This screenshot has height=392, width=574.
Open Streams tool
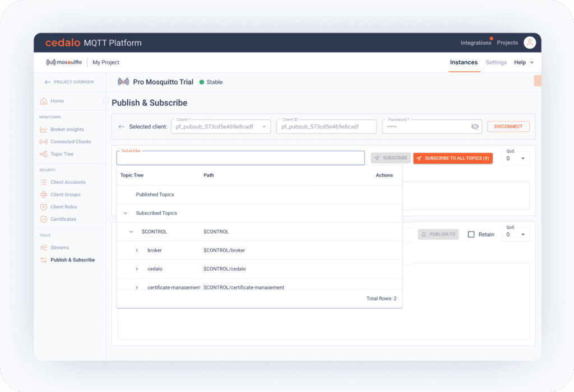[59, 248]
